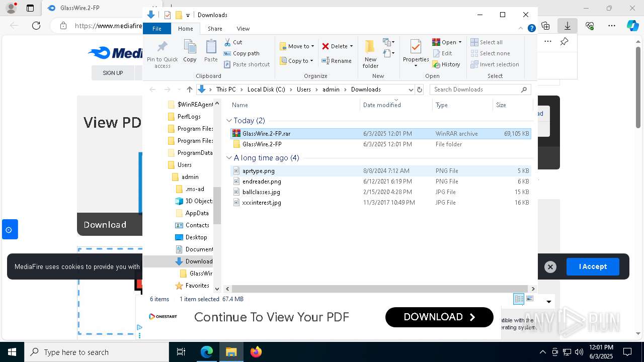Screen dimensions: 644x362
Task: Select the xxxinterest.jpg file
Action: [381, 203]
